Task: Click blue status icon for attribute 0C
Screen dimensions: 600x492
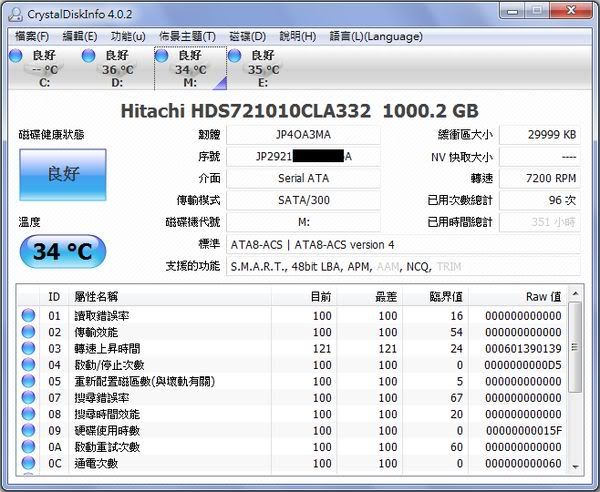Action: pos(28,463)
